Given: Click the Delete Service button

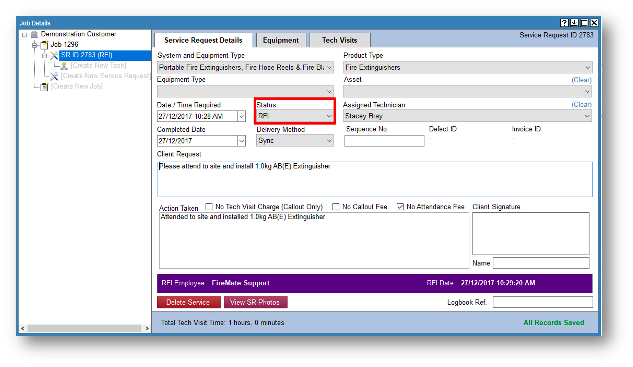Looking at the screenshot, I should 189,302.
